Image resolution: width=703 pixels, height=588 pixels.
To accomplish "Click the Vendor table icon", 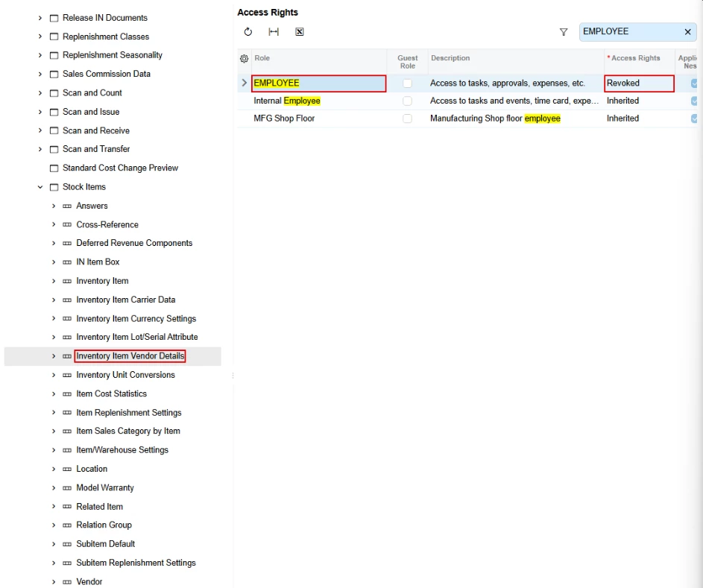I will click(67, 582).
